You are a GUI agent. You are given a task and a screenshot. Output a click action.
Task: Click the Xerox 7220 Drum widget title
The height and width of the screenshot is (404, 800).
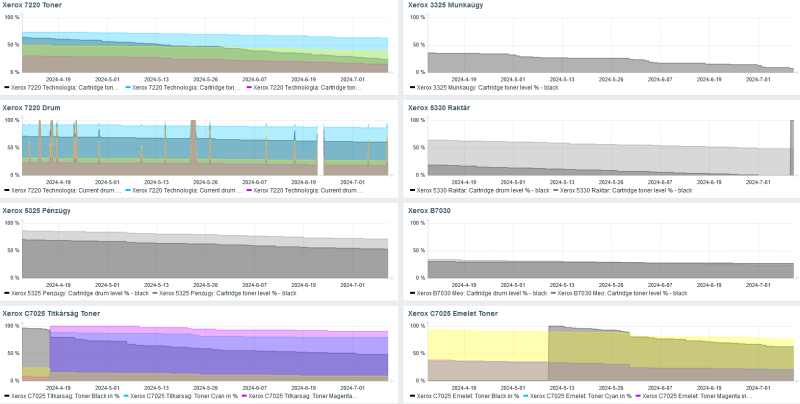(x=31, y=108)
